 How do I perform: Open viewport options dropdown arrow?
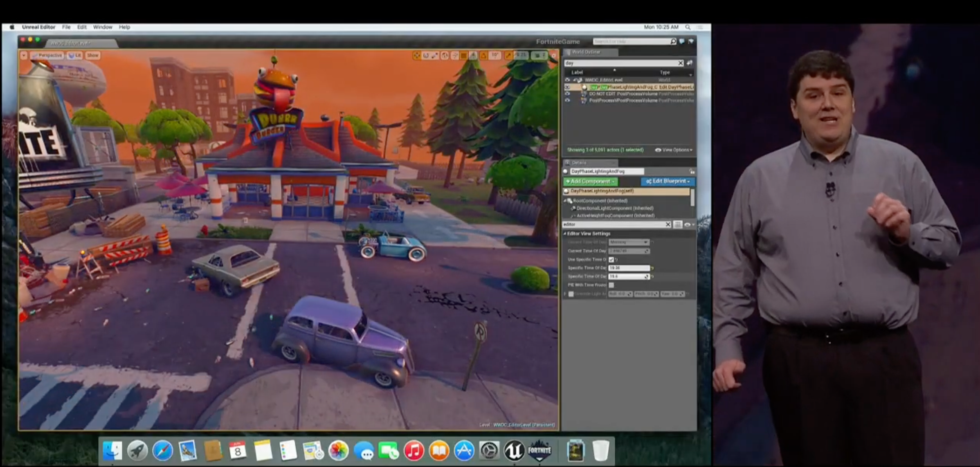click(24, 55)
